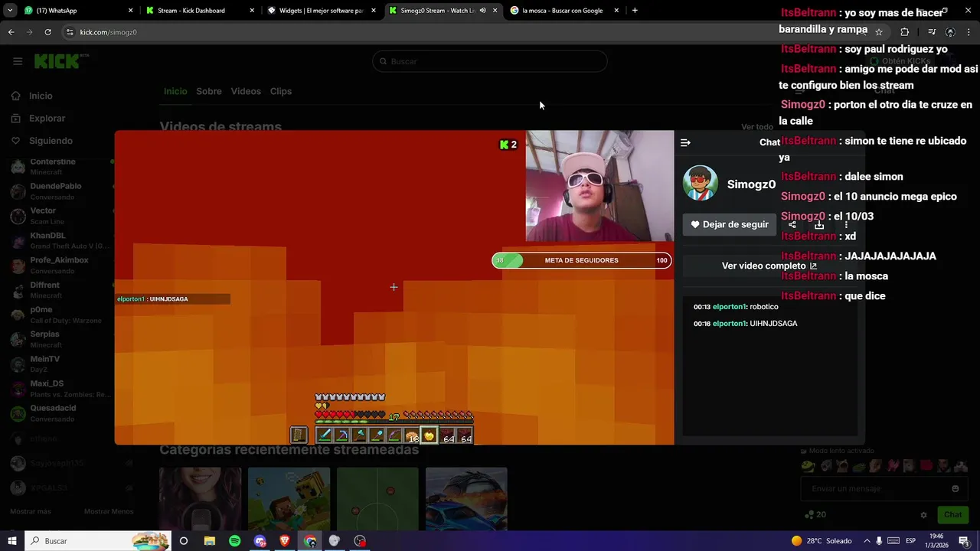Screen dimensions: 980x551
Task: Click Mostrar Menos in the sidebar
Action: (108, 511)
